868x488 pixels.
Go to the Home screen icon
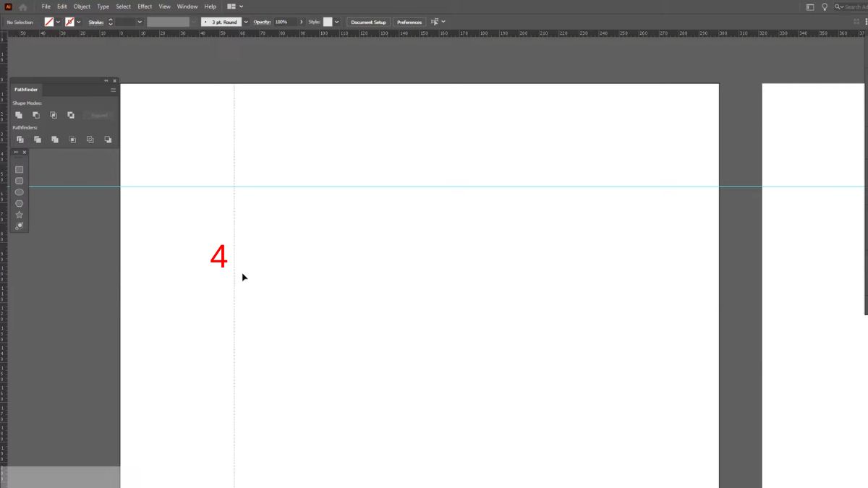[x=23, y=7]
